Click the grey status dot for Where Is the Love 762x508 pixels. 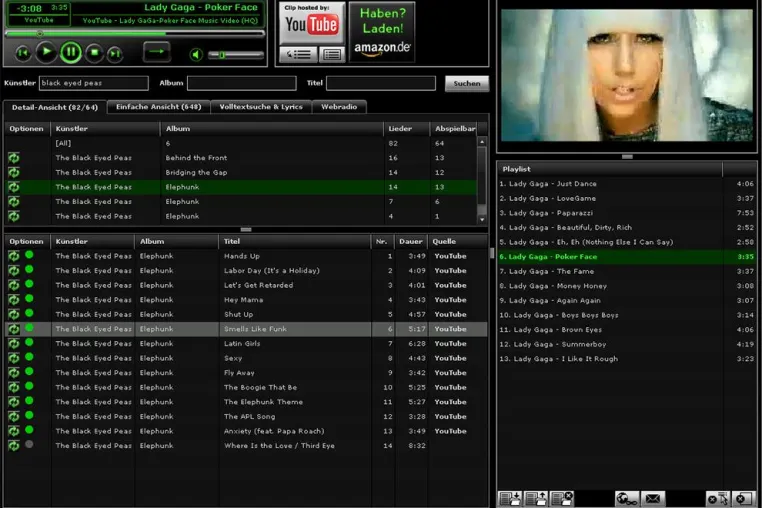click(x=29, y=444)
